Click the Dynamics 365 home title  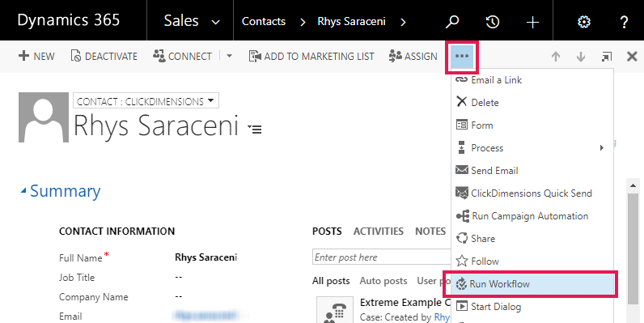69,20
